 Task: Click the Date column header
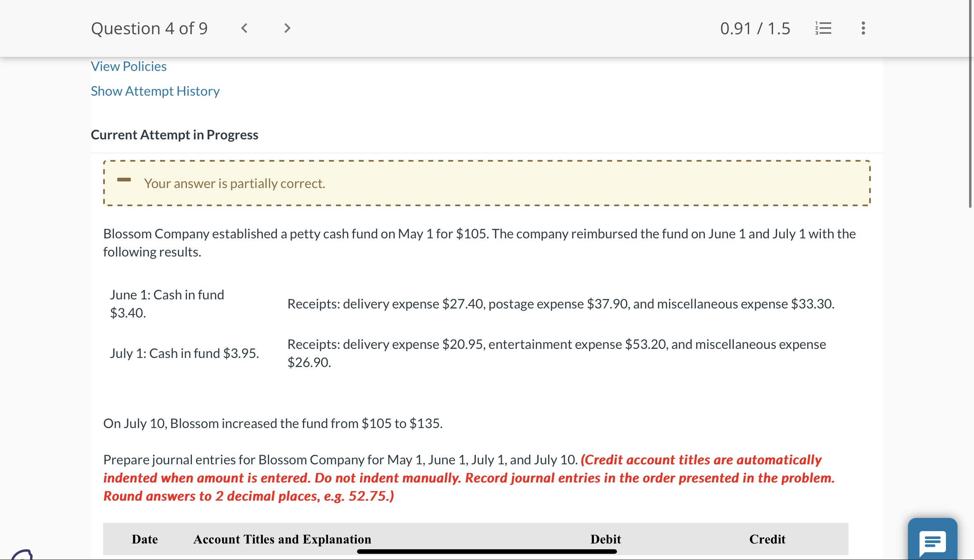[x=145, y=539]
